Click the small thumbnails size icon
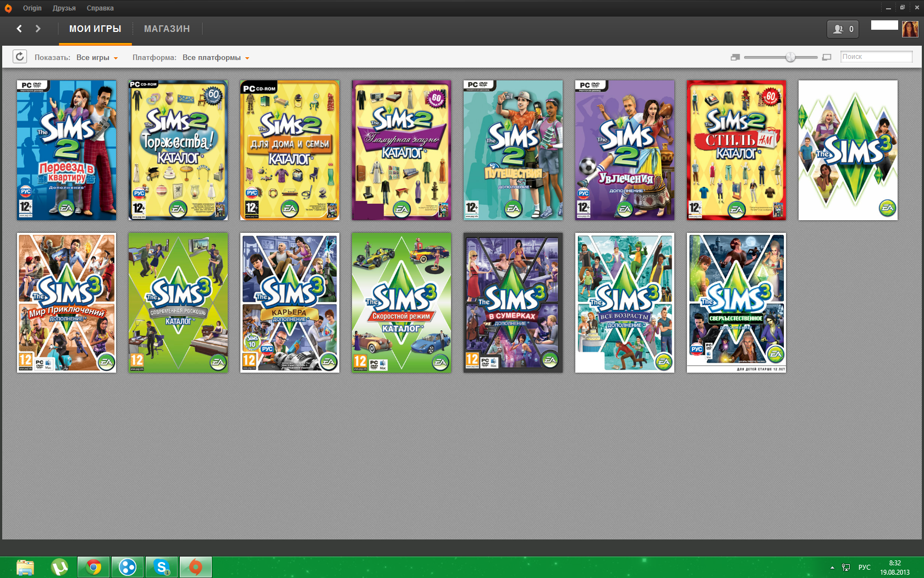This screenshot has height=578, width=924. pyautogui.click(x=735, y=57)
